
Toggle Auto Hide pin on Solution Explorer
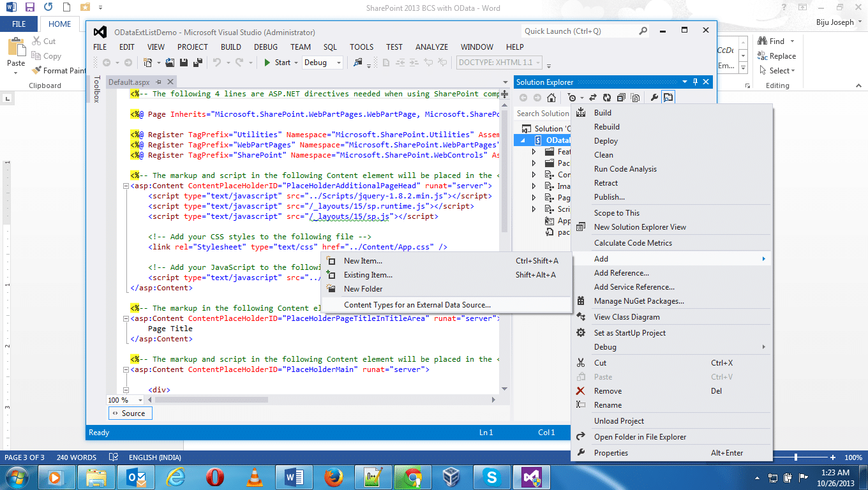click(695, 82)
